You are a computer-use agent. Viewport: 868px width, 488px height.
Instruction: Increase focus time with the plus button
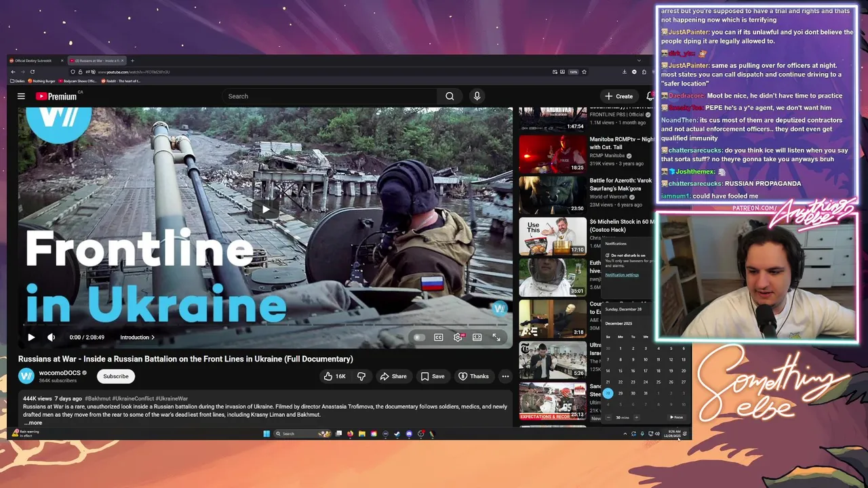pyautogui.click(x=636, y=418)
